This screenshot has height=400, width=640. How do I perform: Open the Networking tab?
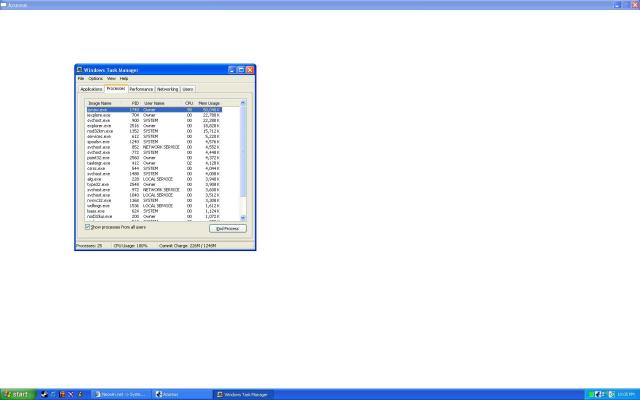point(168,89)
